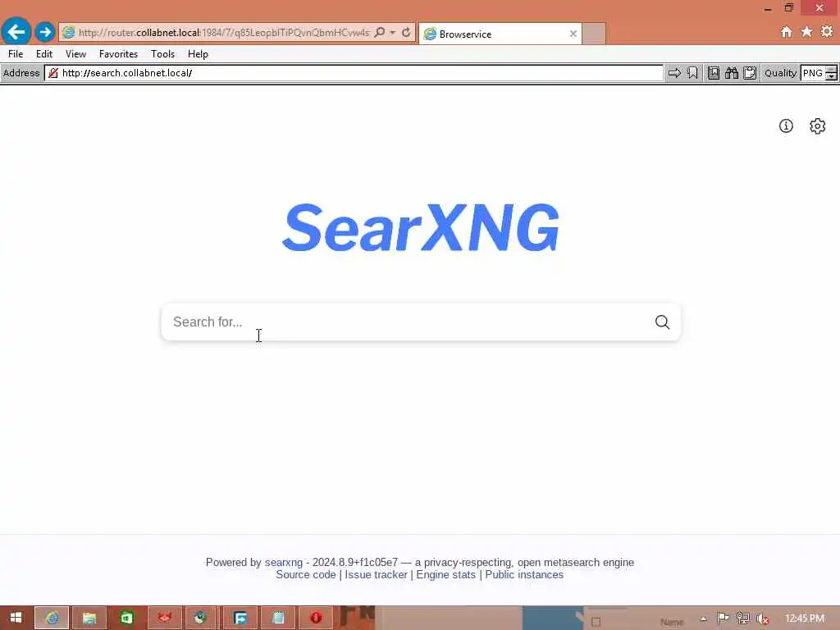This screenshot has height=630, width=840.
Task: Go to the IE Home page icon
Action: (787, 32)
